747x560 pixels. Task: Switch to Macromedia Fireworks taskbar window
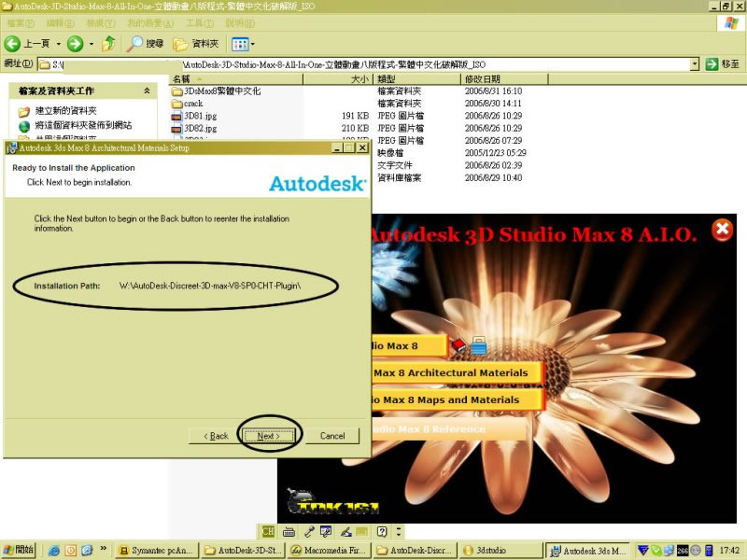point(329,551)
